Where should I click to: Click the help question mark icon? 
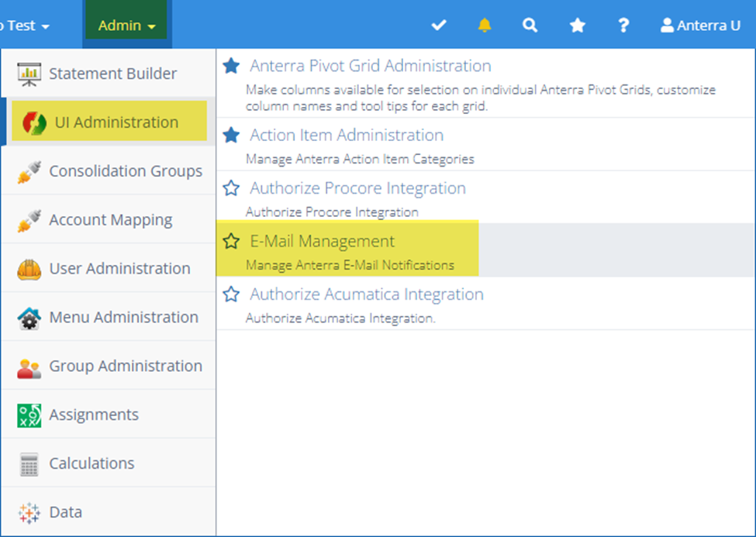[x=623, y=25]
